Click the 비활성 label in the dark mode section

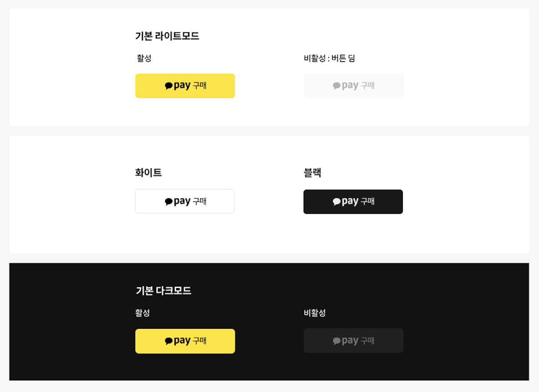[x=315, y=313]
